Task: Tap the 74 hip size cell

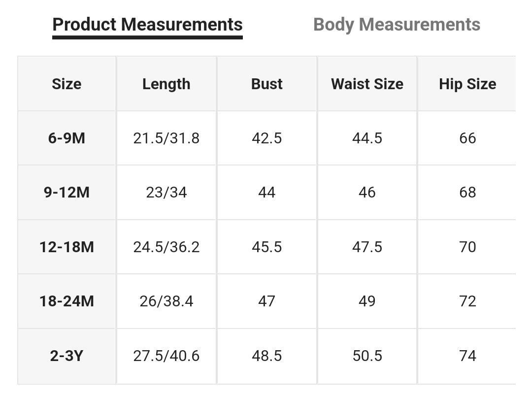Action: [x=467, y=356]
